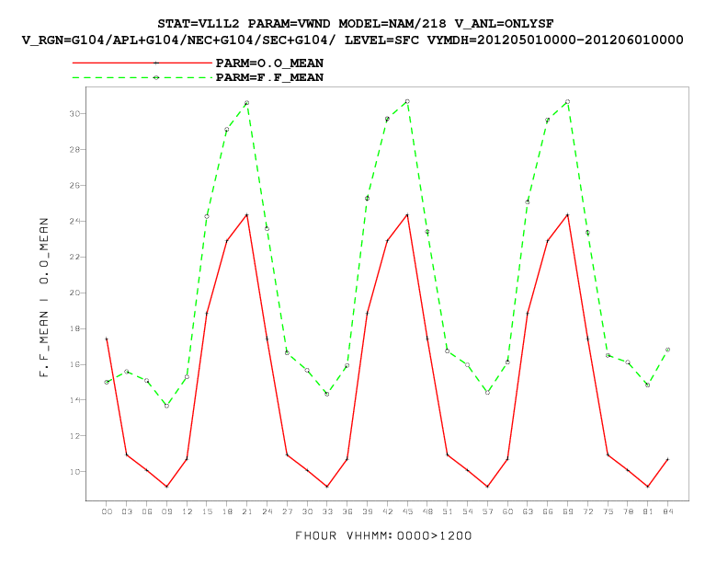728x563 pixels.
Task: Select the red solid line legend sample
Action: [x=142, y=63]
